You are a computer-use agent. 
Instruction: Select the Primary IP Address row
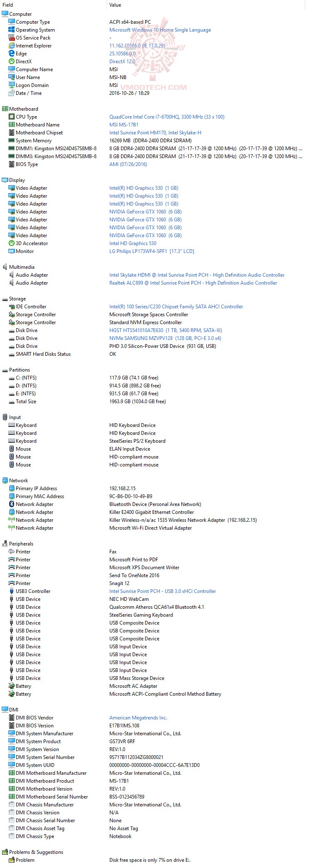pyautogui.click(x=153, y=489)
